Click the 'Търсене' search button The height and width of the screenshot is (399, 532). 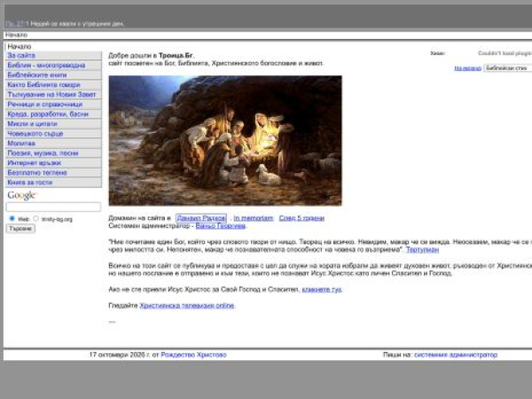tap(20, 229)
